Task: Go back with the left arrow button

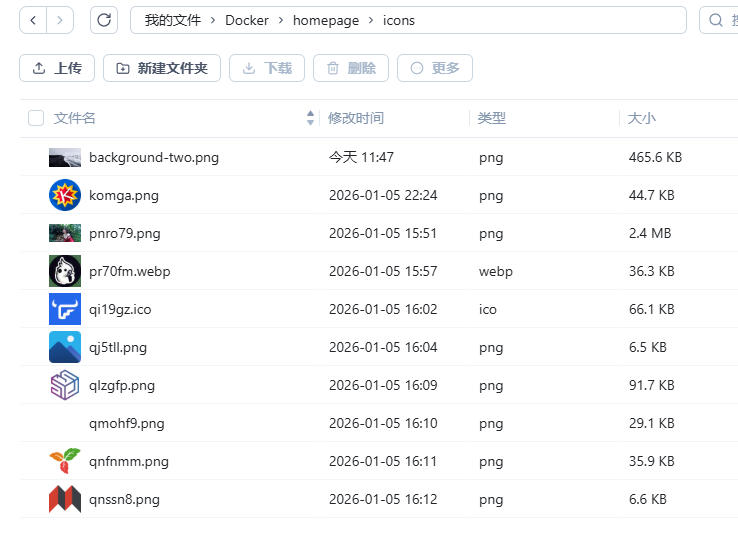Action: [33, 20]
